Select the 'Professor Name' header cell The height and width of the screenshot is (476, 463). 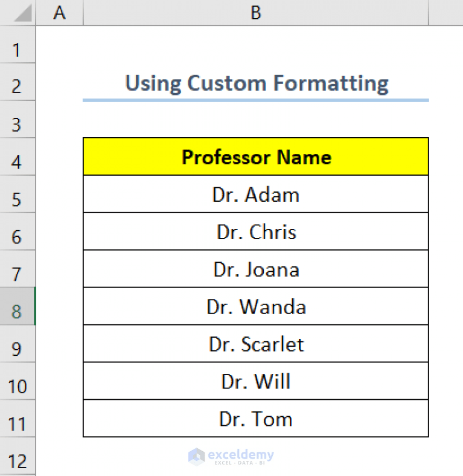(256, 156)
